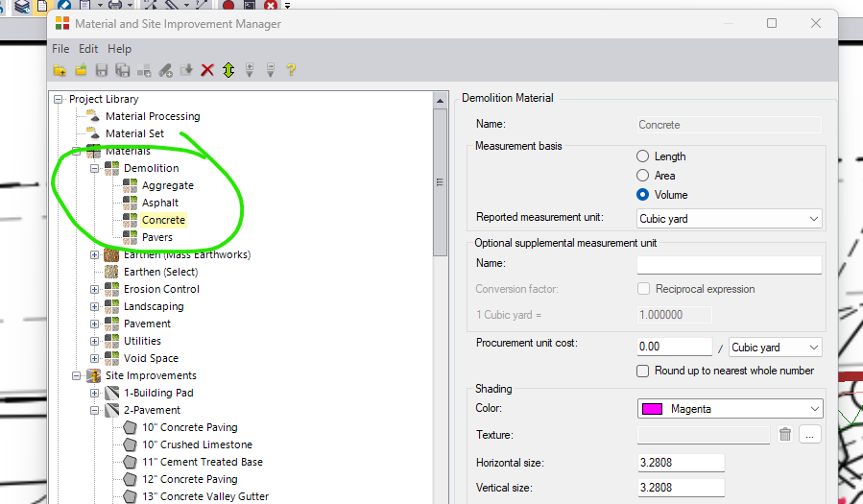
Task: Open the Help menu
Action: (119, 49)
